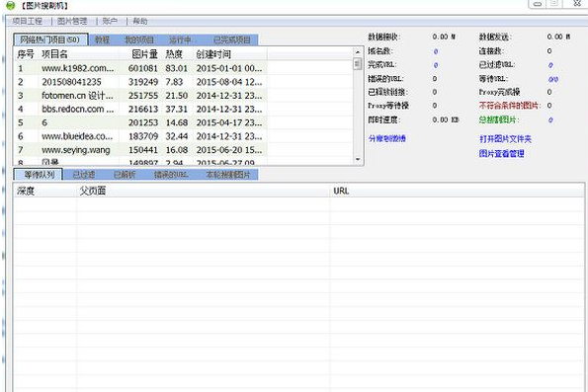Click the 数据发送 label
The height and width of the screenshot is (392, 588).
pos(495,37)
